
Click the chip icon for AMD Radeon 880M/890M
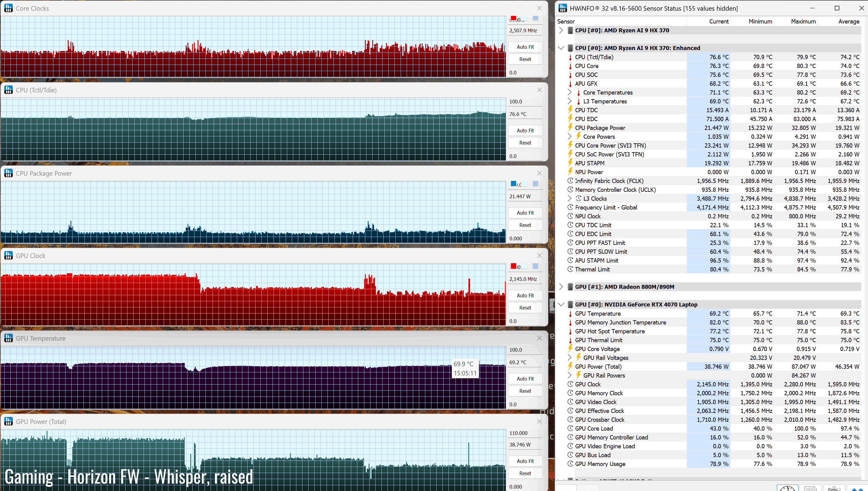tap(570, 287)
